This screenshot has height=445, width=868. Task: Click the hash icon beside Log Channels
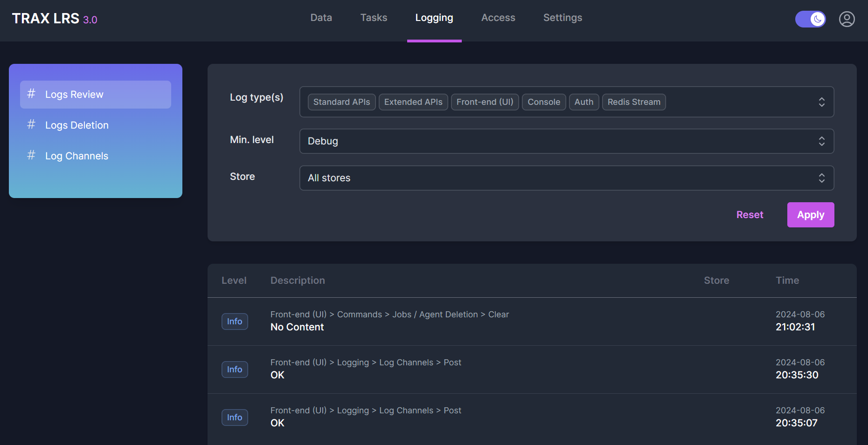(x=31, y=156)
